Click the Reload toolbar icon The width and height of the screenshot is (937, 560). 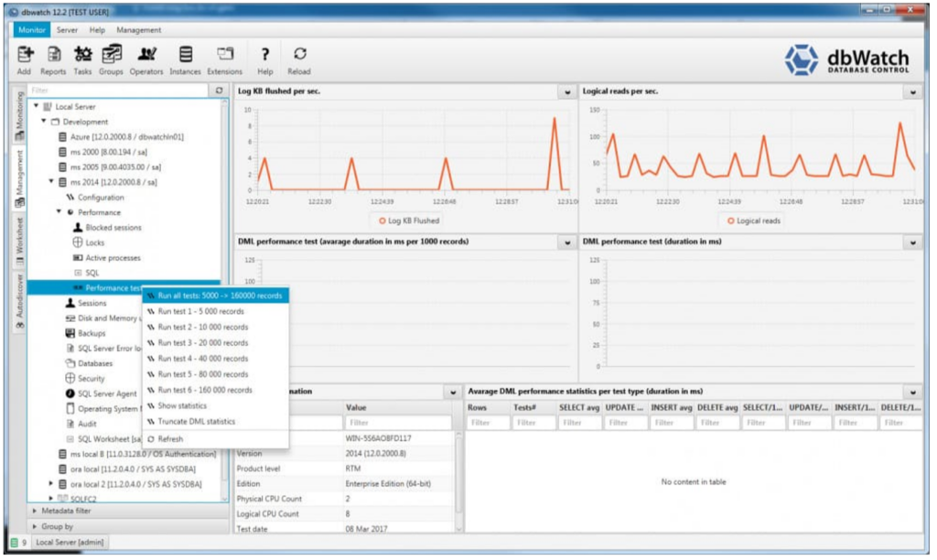(300, 54)
